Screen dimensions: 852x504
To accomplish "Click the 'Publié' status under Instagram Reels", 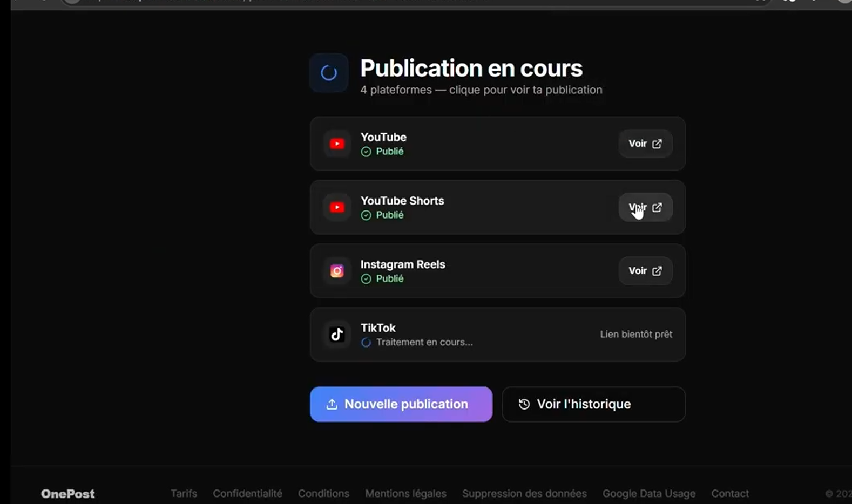I will point(390,278).
